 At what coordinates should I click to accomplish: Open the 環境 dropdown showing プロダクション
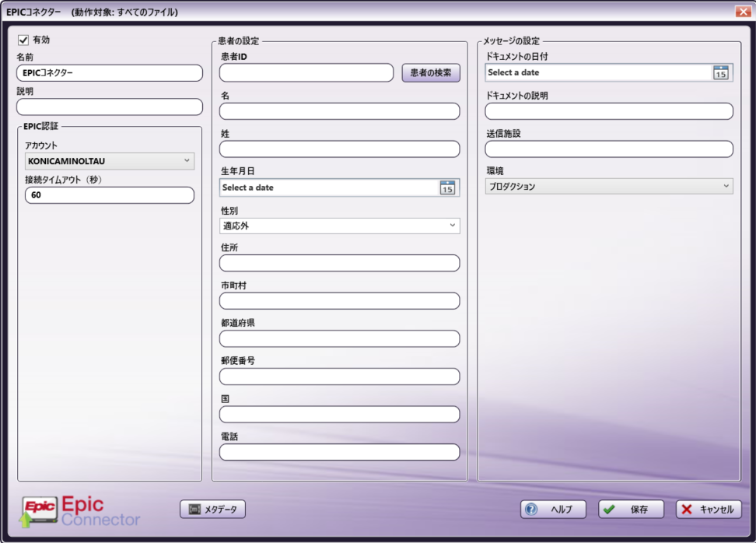click(609, 186)
